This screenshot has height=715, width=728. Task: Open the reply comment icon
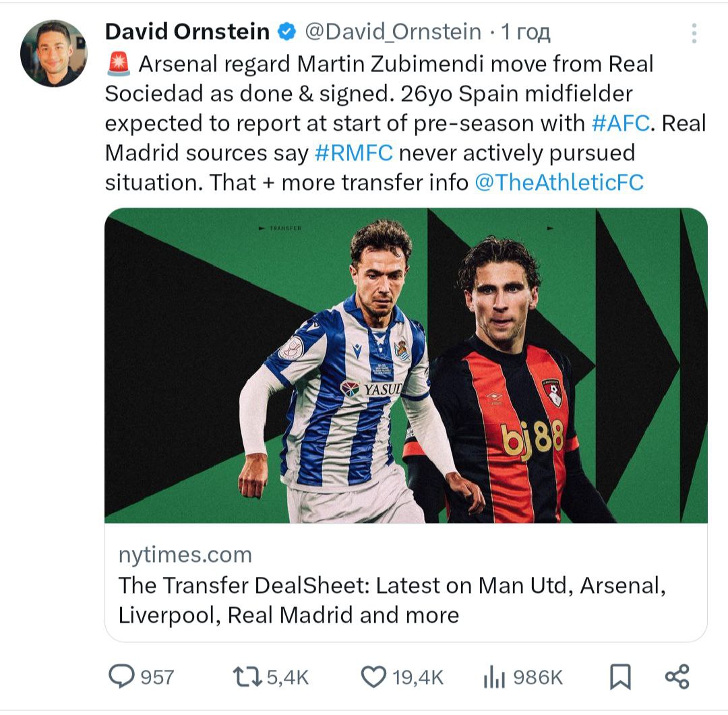click(122, 677)
